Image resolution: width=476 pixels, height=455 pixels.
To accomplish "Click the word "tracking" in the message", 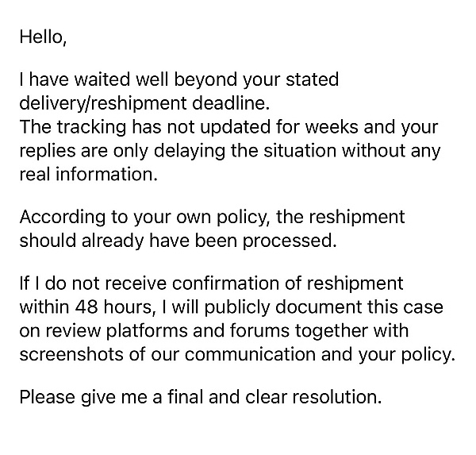I will [91, 127].
